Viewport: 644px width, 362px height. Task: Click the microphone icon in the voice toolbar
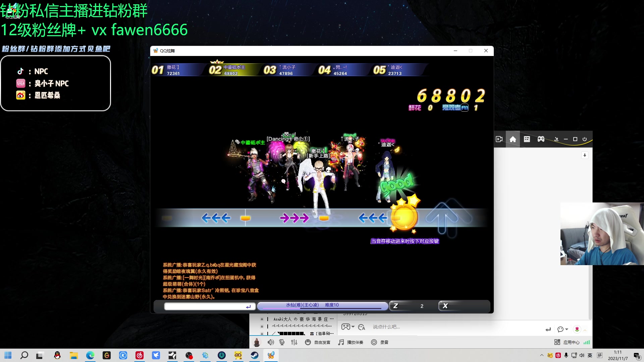coord(282,342)
